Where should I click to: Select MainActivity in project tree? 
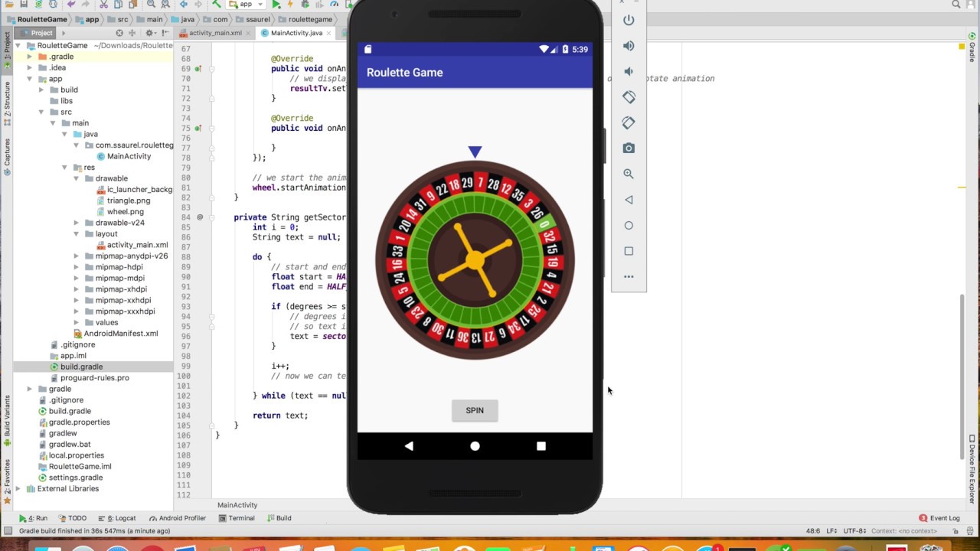123,156
